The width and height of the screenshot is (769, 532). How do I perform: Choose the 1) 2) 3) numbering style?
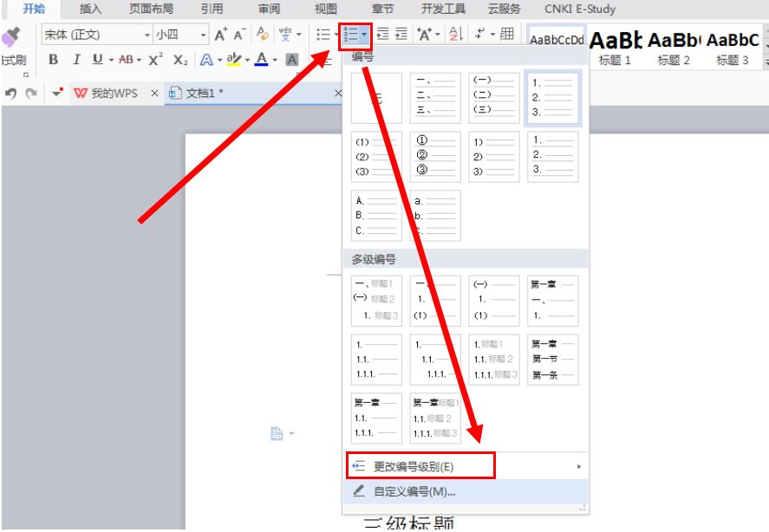pos(494,157)
